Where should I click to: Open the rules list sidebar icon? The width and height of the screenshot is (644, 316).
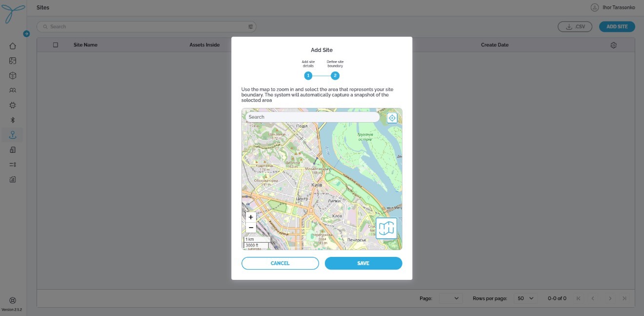click(x=13, y=165)
